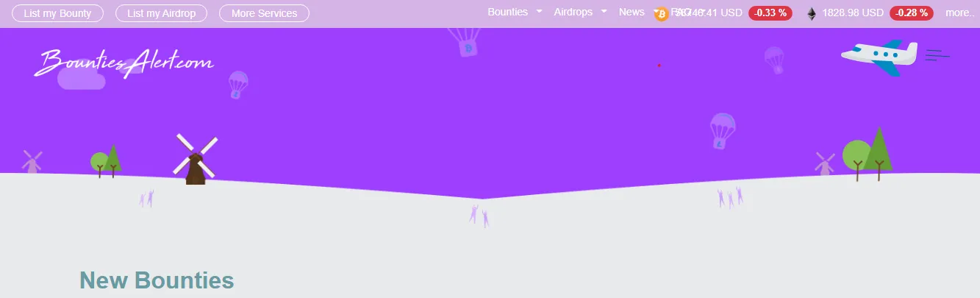Click the Ethereum diamond icon
The width and height of the screenshot is (980, 298).
tap(812, 14)
